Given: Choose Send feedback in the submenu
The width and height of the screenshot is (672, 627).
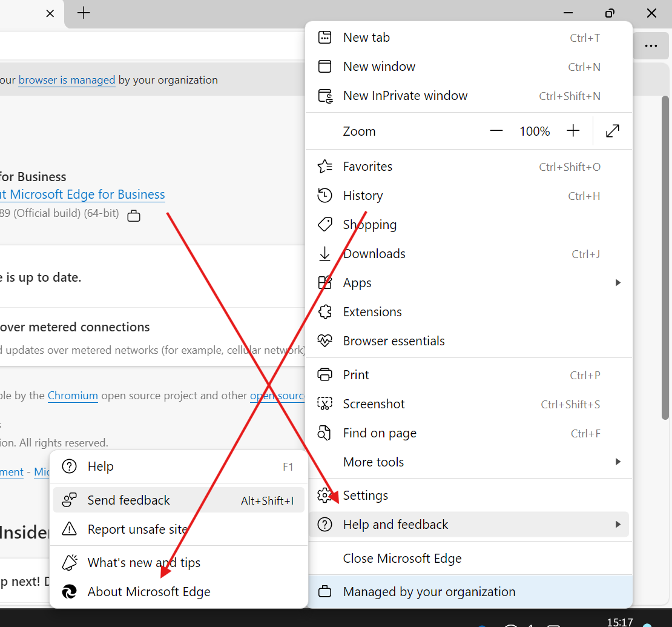Looking at the screenshot, I should tap(179, 500).
